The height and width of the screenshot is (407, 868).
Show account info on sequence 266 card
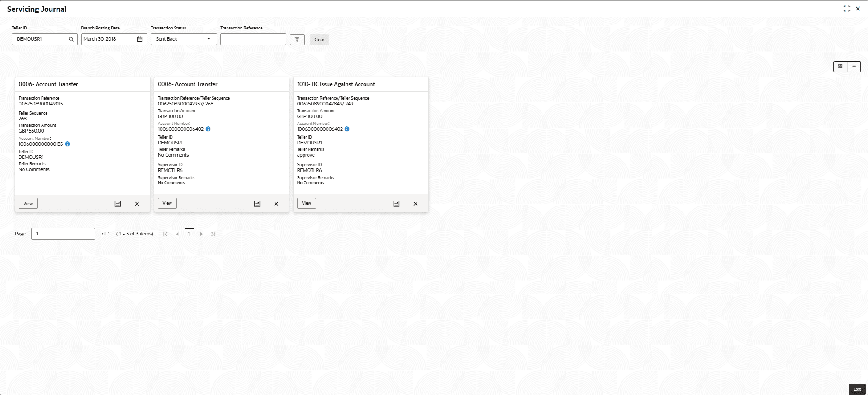(208, 129)
